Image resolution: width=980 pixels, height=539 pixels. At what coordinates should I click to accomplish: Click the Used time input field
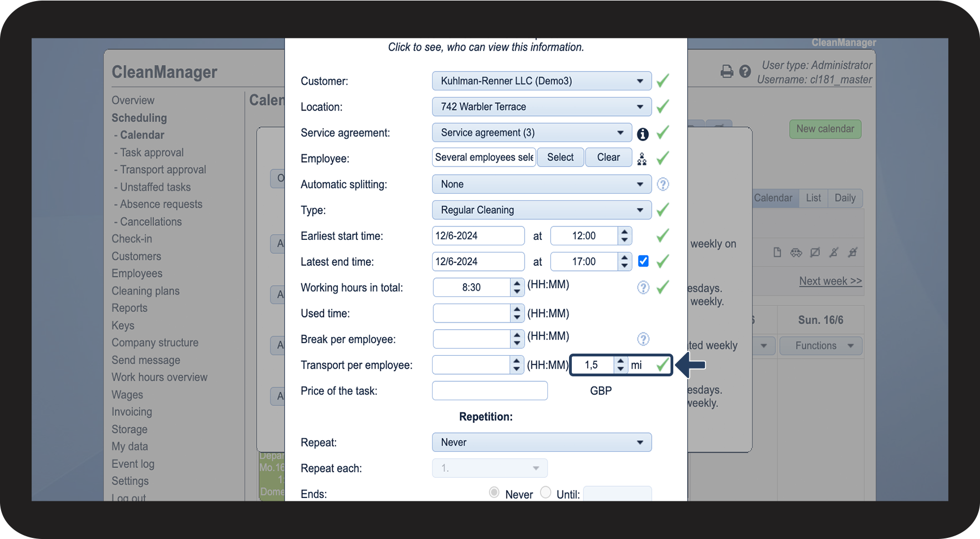471,313
